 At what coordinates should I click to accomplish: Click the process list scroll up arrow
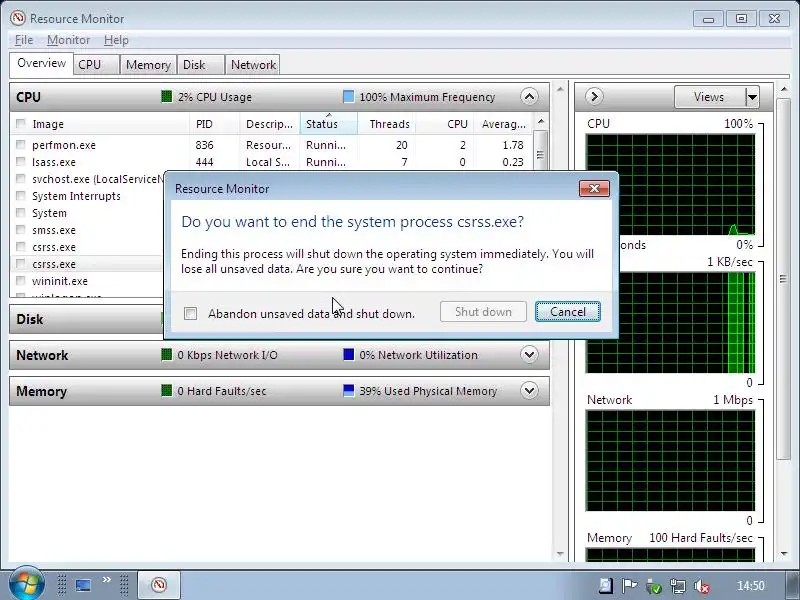coord(541,121)
